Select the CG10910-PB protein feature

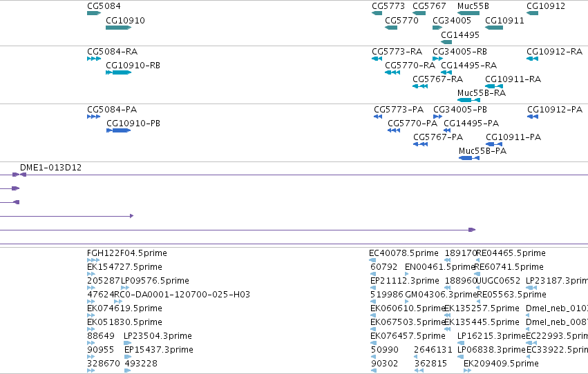point(119,130)
